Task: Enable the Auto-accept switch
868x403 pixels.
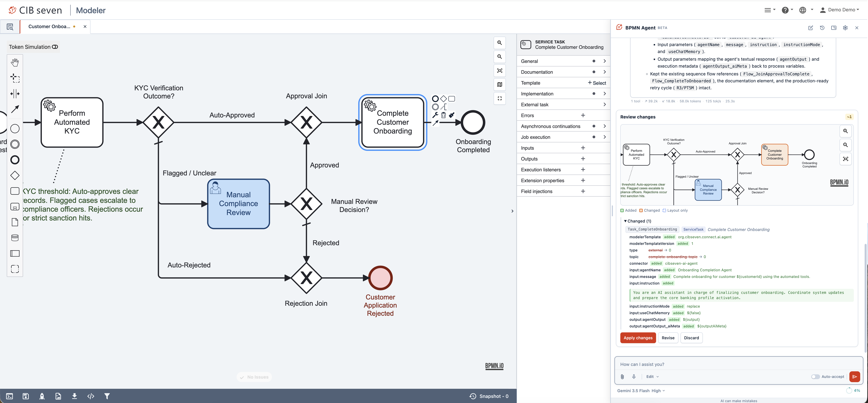Action: click(x=815, y=377)
